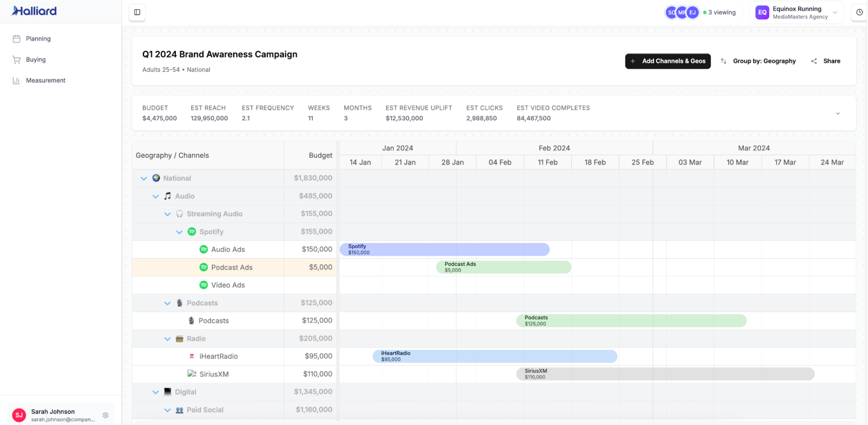868x425 pixels.
Task: Expand the campaign stats summary chevron
Action: pyautogui.click(x=838, y=113)
